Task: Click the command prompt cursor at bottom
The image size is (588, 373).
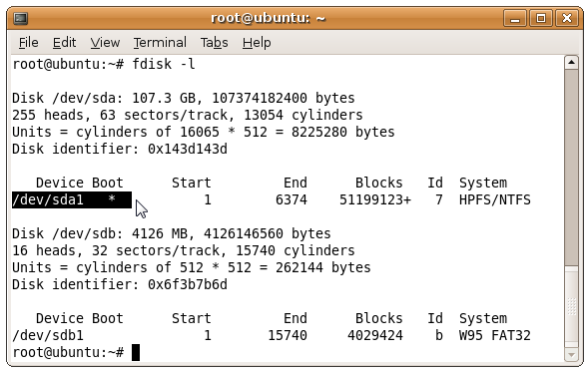Action: [136, 352]
